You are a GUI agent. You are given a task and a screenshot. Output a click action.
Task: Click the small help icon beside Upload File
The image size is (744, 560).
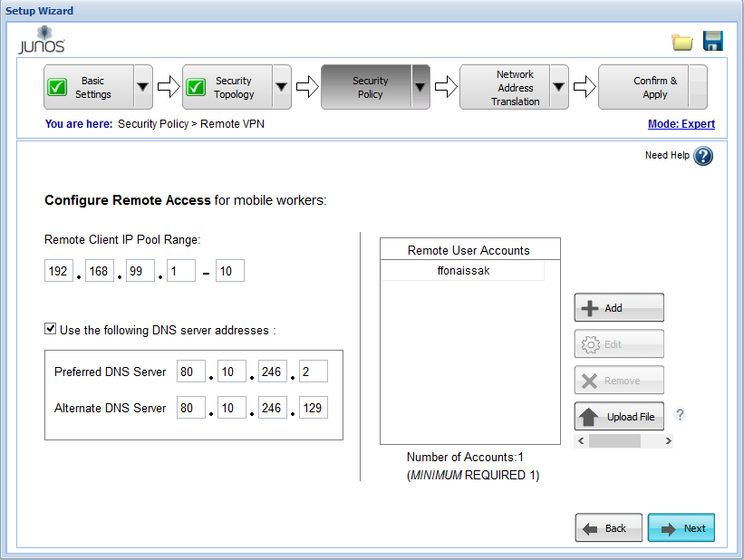click(x=680, y=415)
